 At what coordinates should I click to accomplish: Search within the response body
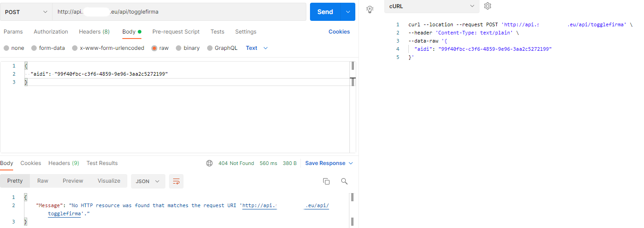[x=344, y=181]
